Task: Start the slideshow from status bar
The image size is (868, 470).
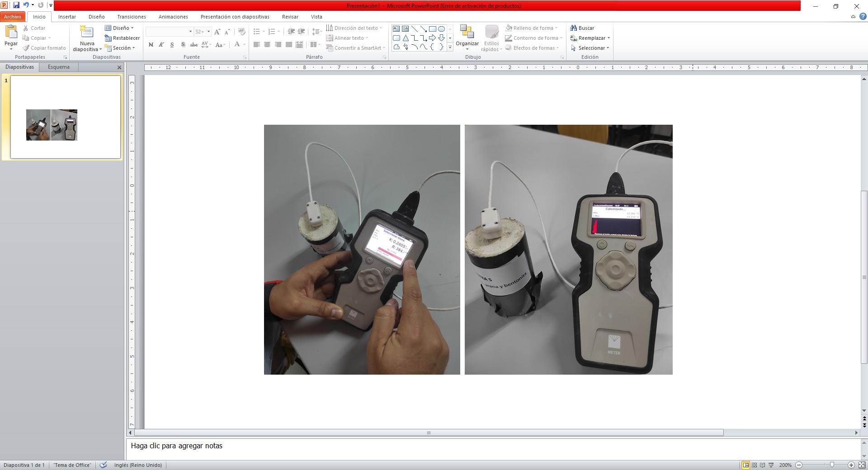Action: click(771, 465)
